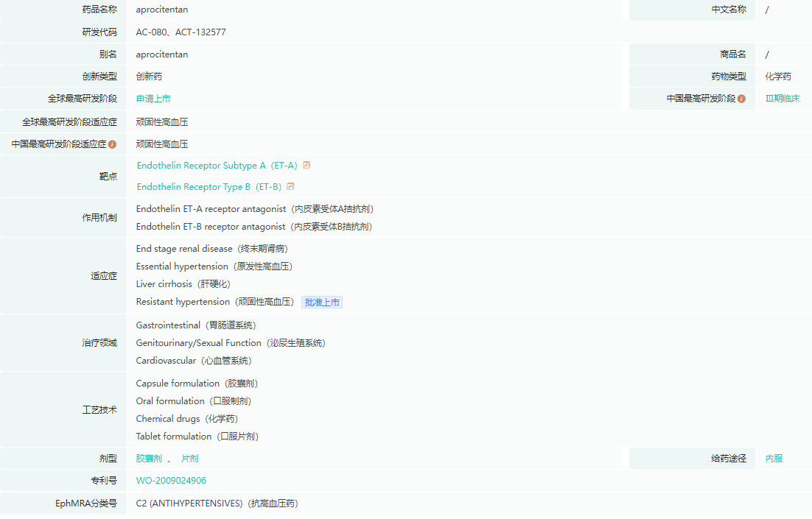Click the 工艺技术 field label
This screenshot has width=812, height=519.
point(99,410)
